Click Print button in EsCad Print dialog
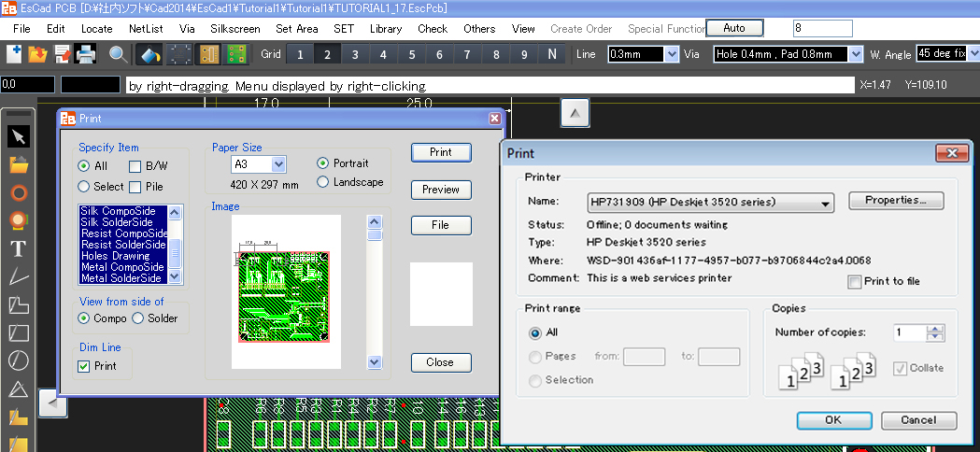Viewport: 980px width, 452px height. [441, 152]
